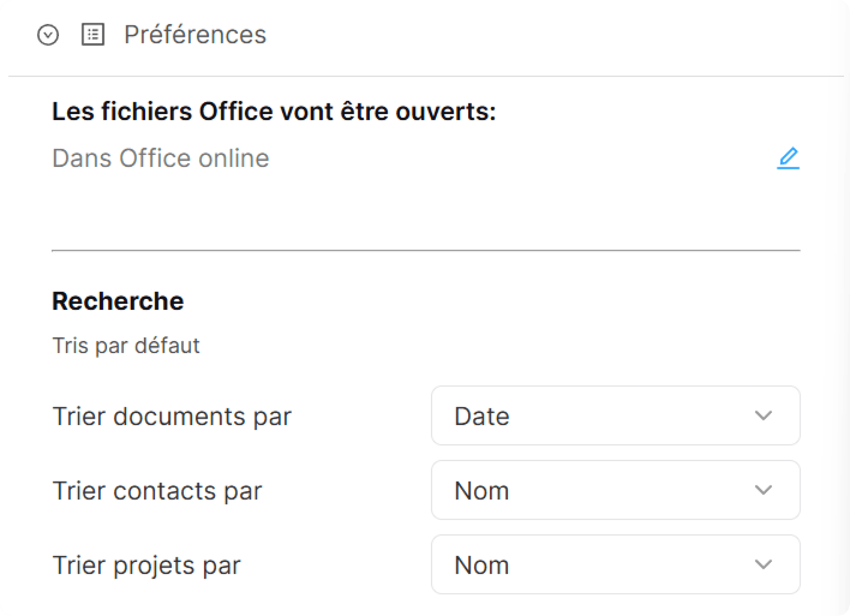Click the Nom value in the projets dropdown

point(482,565)
